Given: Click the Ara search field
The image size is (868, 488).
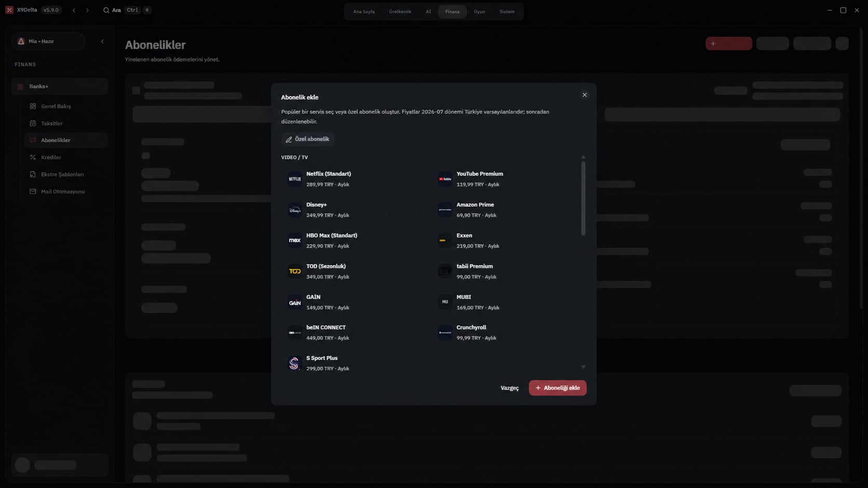Looking at the screenshot, I should [x=127, y=10].
